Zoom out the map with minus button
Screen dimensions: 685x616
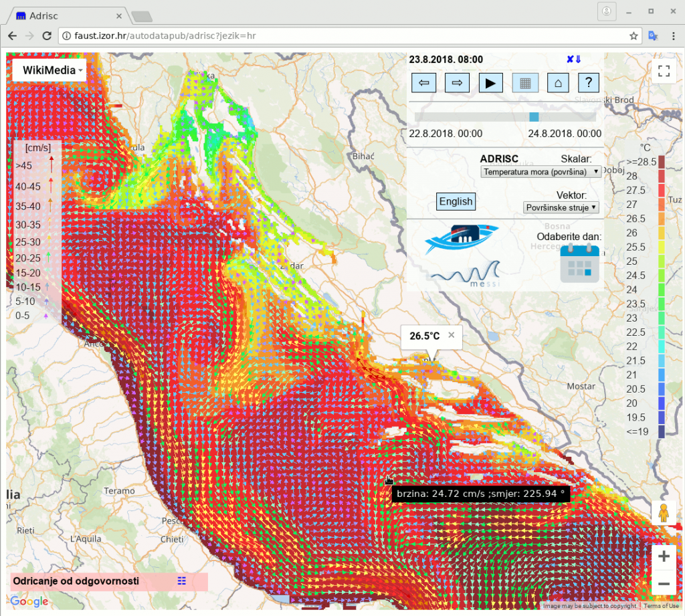coord(664,584)
